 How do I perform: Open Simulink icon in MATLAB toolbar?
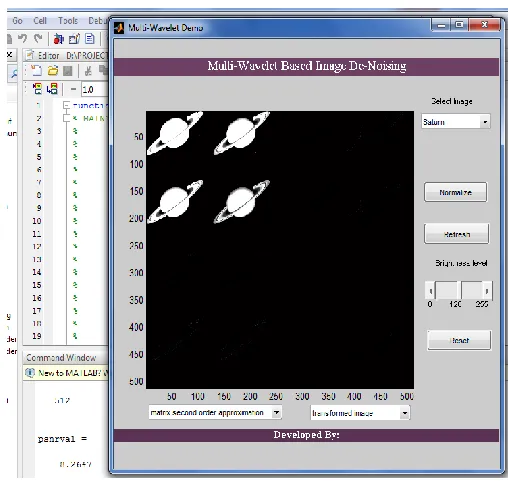[x=58, y=39]
